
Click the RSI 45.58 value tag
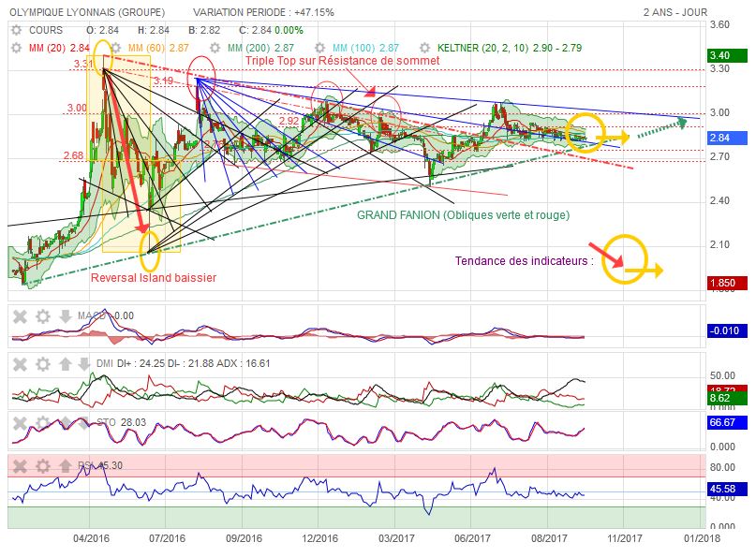coord(727,489)
